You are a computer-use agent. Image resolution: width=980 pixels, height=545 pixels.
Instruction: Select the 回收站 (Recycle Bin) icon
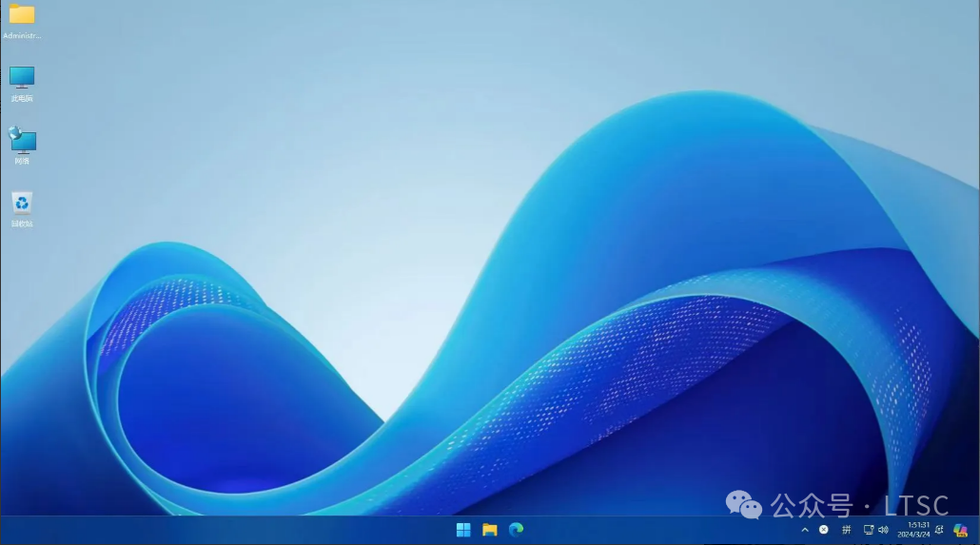pyautogui.click(x=22, y=208)
